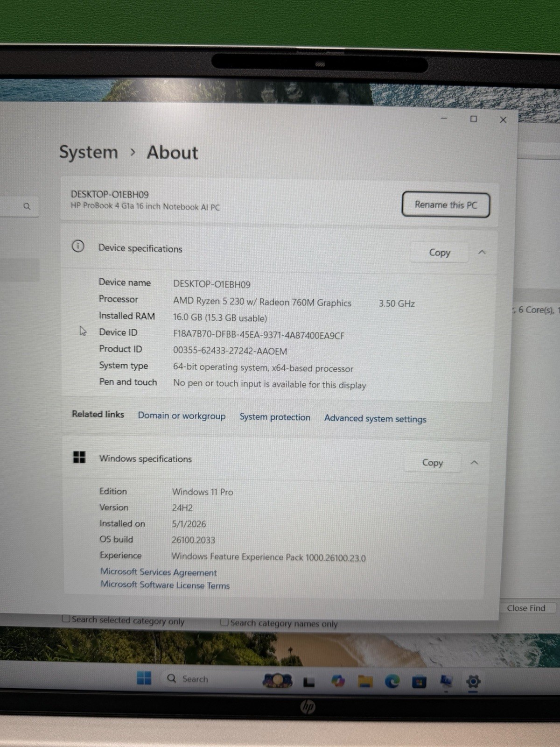Viewport: 560px width, 747px height.
Task: Copy the Windows specifications
Action: (x=432, y=463)
